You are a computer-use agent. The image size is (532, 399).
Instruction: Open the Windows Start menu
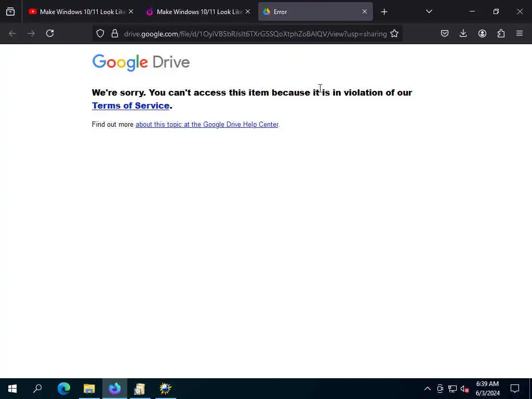[x=12, y=389]
